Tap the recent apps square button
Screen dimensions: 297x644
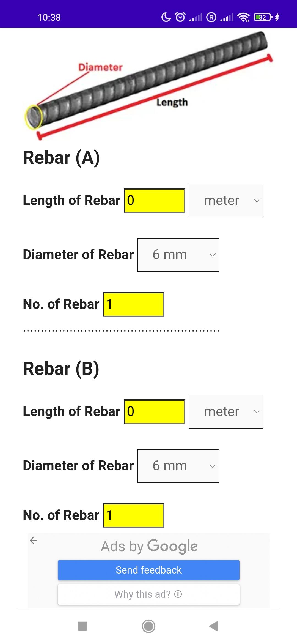(x=82, y=626)
